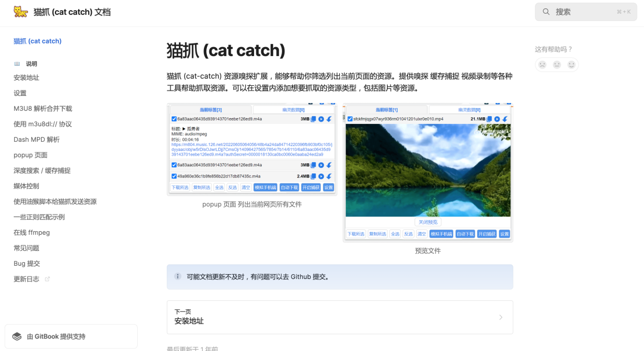Open 在线 ffmpeg page
644x351 pixels.
[x=32, y=232]
